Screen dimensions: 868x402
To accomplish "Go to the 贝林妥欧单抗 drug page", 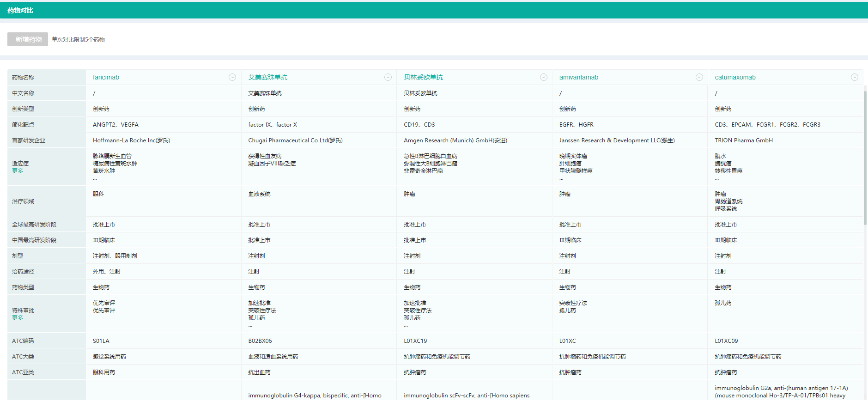I will point(423,77).
